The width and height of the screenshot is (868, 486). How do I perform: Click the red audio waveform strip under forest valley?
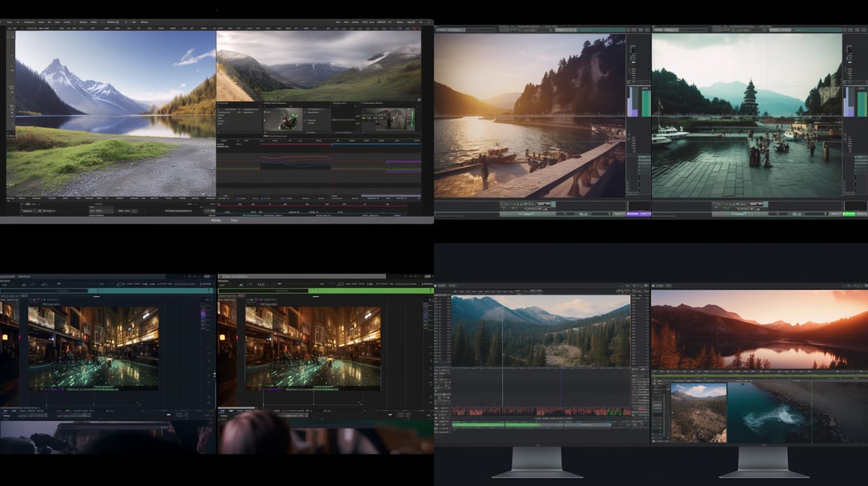[x=541, y=411]
